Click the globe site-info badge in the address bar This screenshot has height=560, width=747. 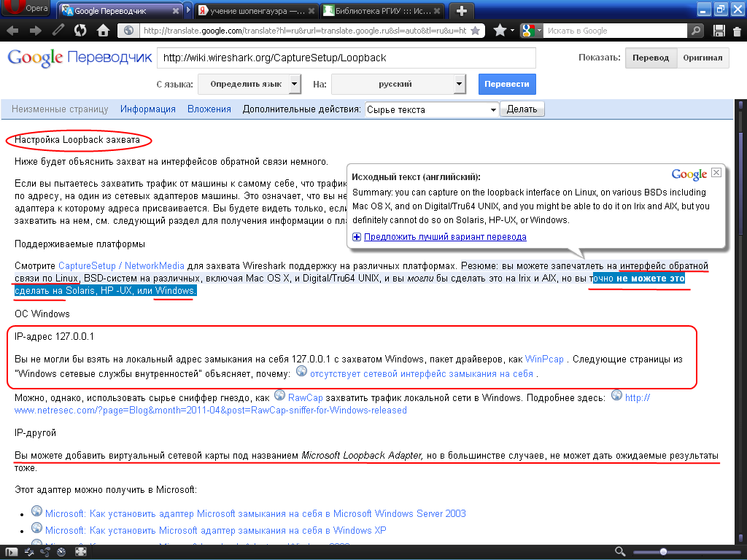128,31
